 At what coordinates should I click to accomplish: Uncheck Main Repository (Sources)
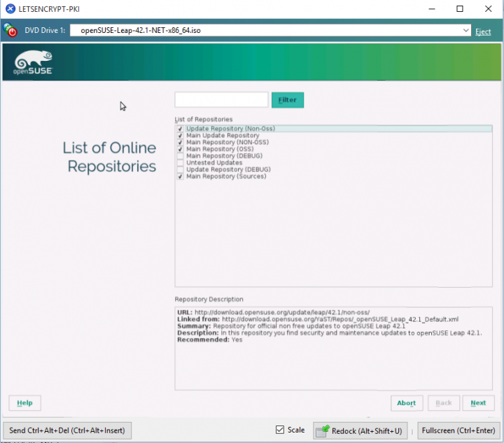click(x=181, y=176)
